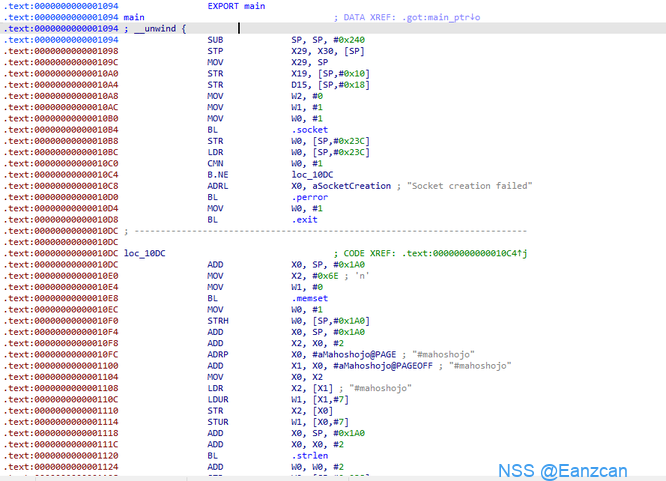Click the .perror function reference
666x481 pixels.
[x=310, y=197]
